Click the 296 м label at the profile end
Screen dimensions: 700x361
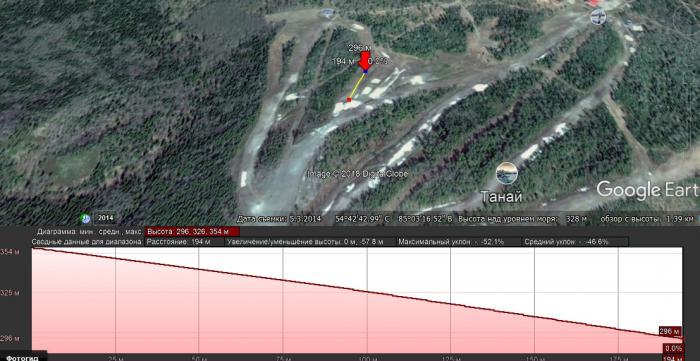click(x=670, y=332)
